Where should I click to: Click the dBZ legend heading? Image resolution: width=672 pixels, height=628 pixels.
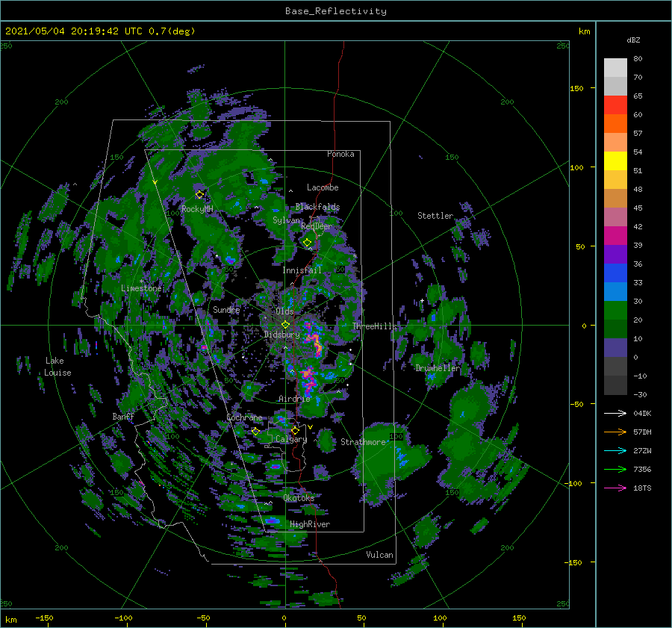coord(633,40)
